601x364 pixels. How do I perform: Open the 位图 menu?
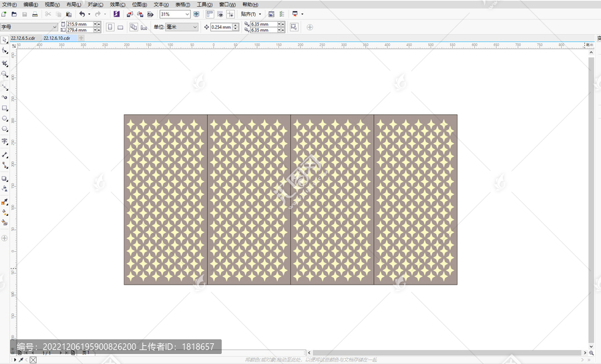(139, 5)
